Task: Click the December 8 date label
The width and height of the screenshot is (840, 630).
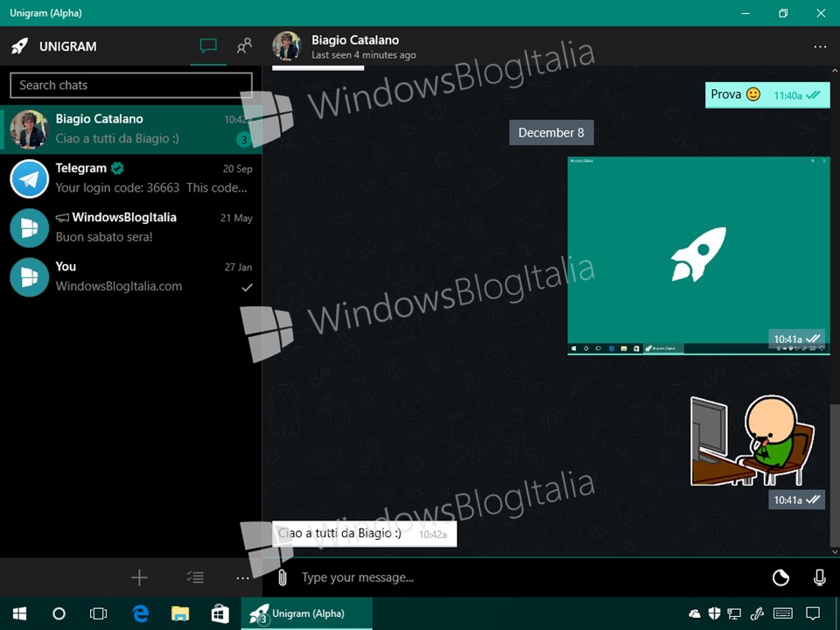Action: tap(551, 132)
